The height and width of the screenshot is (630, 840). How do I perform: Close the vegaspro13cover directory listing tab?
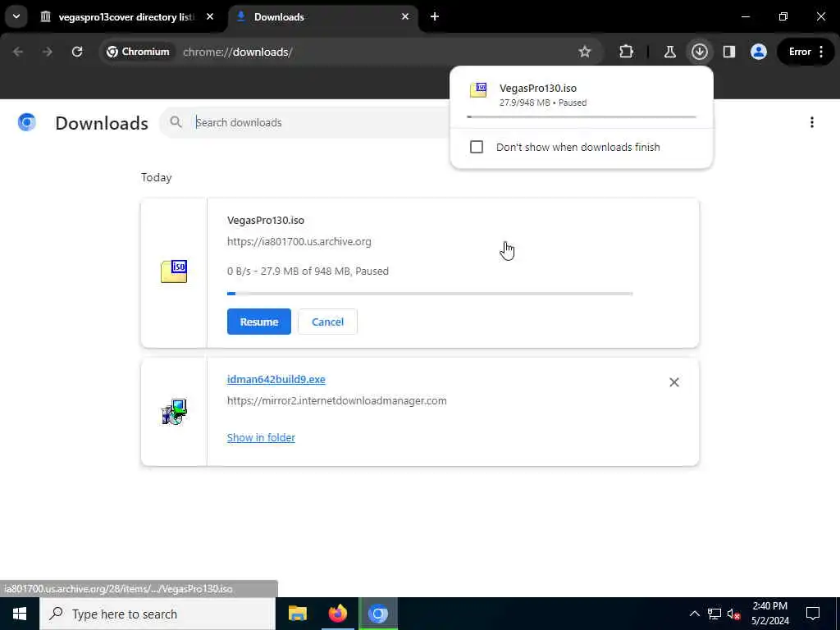point(210,16)
